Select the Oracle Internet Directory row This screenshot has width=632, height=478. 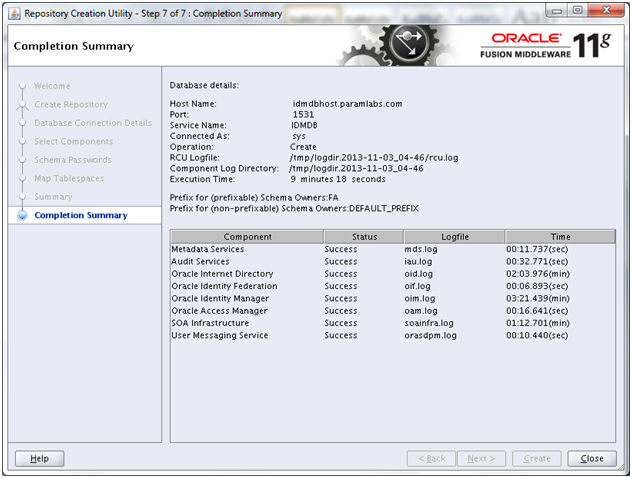coord(393,274)
